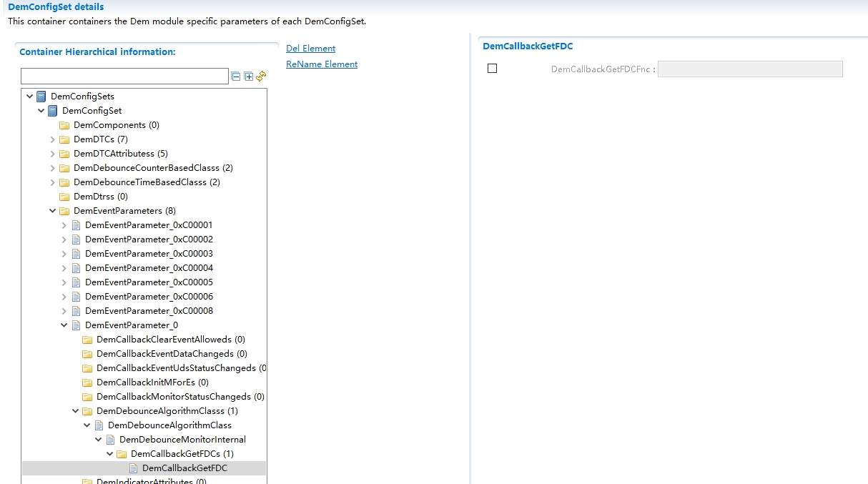Collapse the DemEventParameters node
This screenshot has width=868, height=484.
(51, 211)
